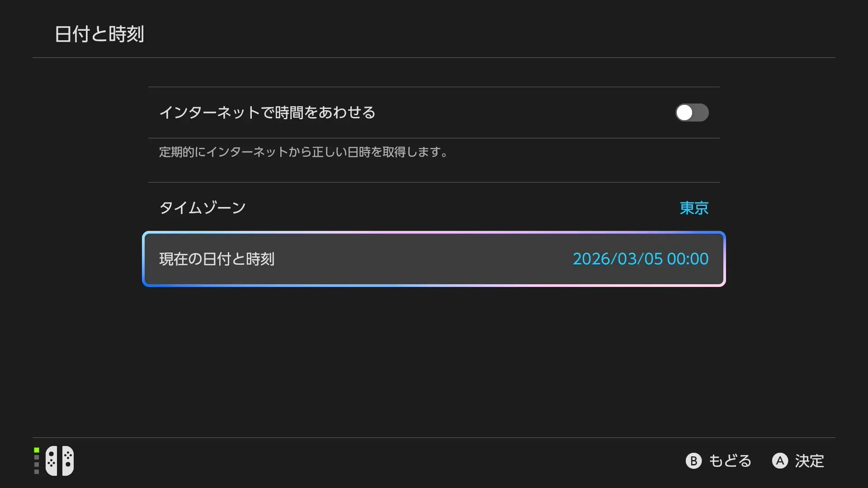868x488 pixels.
Task: Open the 現在の日付と時刻 label
Action: (217, 259)
